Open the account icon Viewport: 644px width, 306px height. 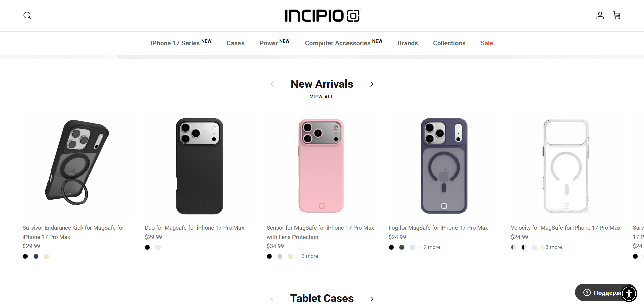coord(600,15)
